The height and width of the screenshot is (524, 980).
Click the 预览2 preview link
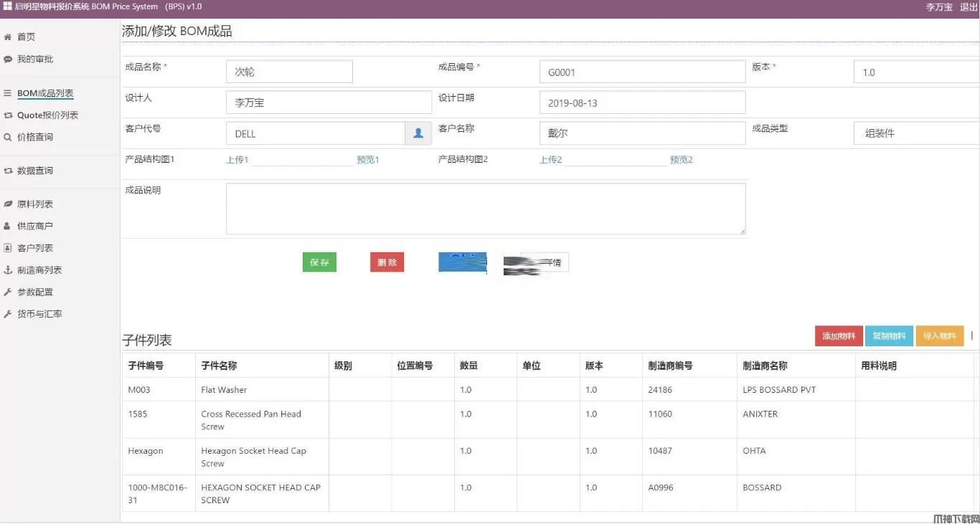coord(681,160)
